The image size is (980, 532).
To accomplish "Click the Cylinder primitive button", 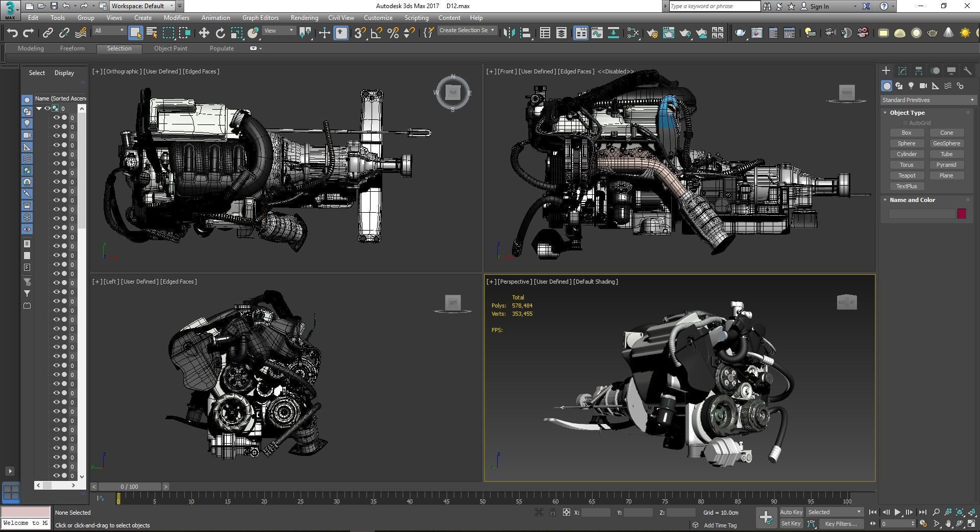I will [906, 154].
